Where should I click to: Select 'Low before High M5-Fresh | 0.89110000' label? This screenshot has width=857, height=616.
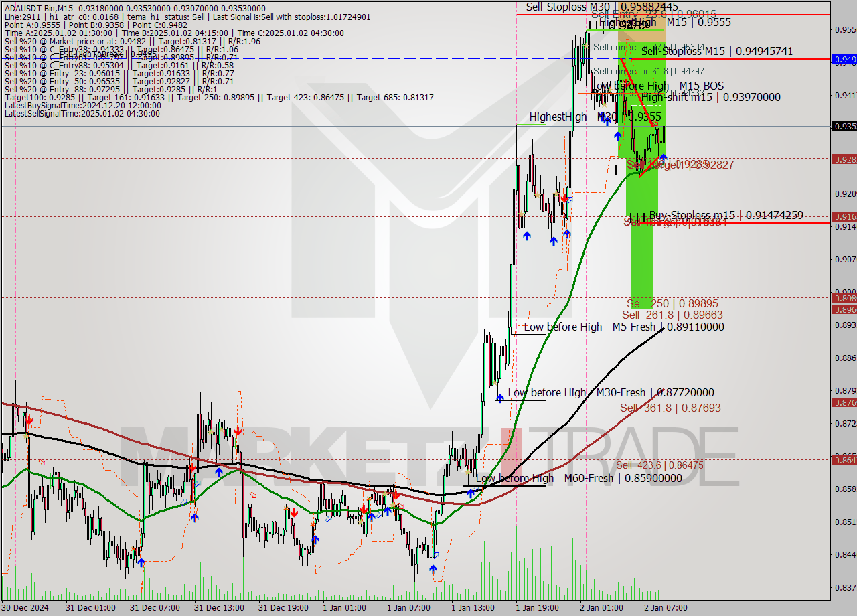click(624, 327)
